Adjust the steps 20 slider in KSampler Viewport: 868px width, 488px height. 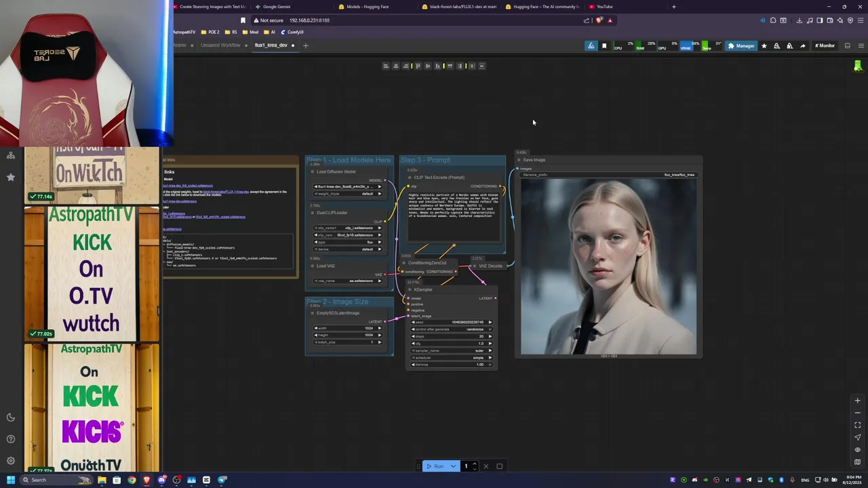[452, 336]
